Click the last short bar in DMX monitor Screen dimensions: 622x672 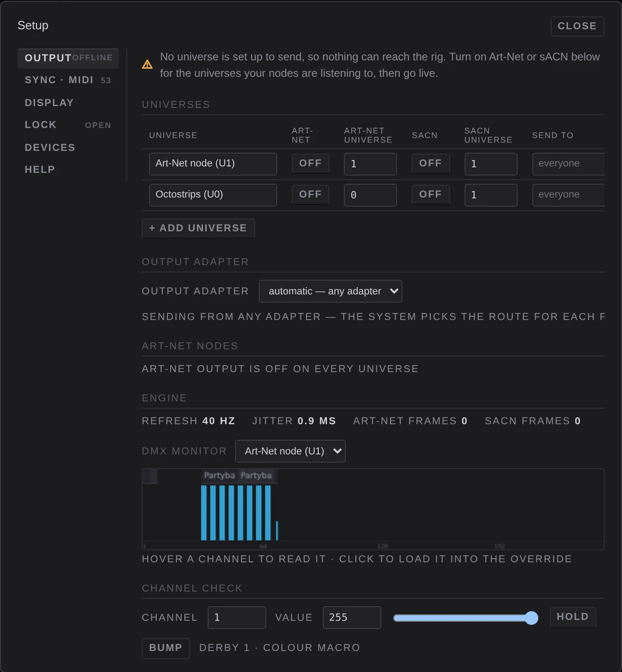[277, 530]
